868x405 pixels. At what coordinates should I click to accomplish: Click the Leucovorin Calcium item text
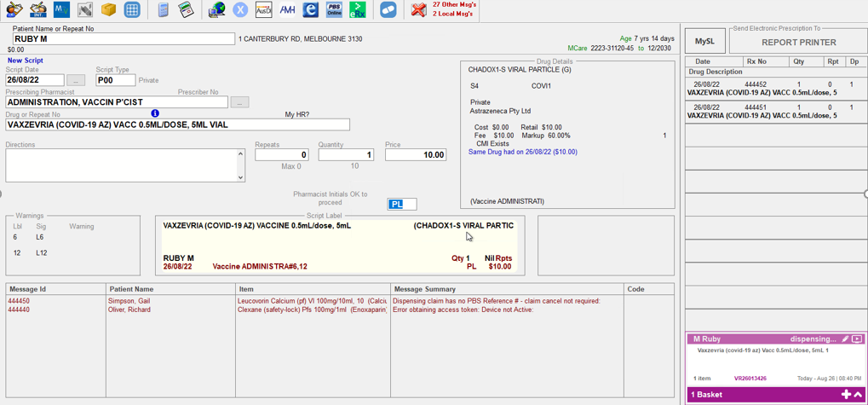(313, 301)
